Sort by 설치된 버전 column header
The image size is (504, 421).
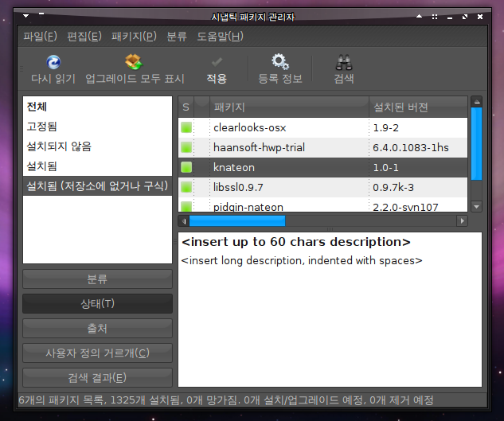418,107
